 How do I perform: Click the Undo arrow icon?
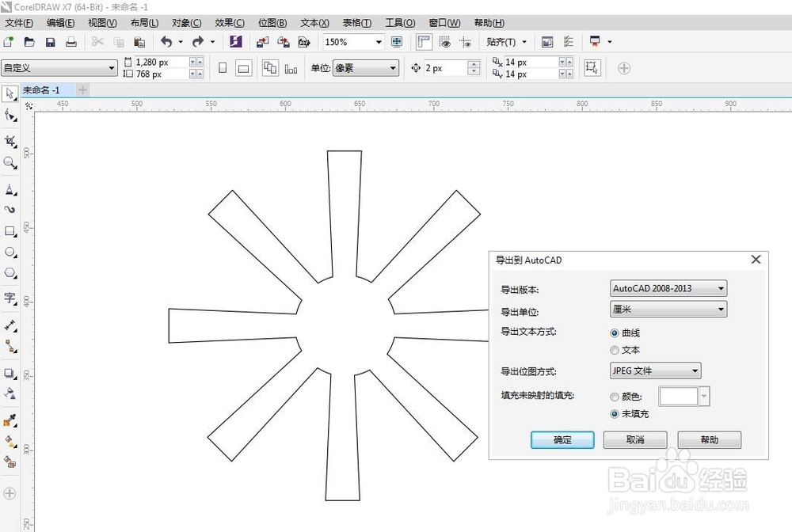click(x=166, y=41)
